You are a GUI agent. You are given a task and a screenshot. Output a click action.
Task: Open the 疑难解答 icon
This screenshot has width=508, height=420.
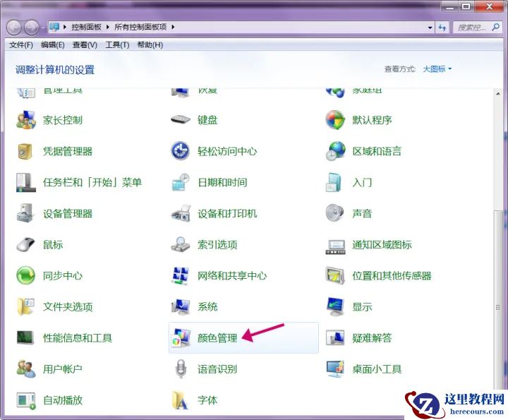point(335,337)
